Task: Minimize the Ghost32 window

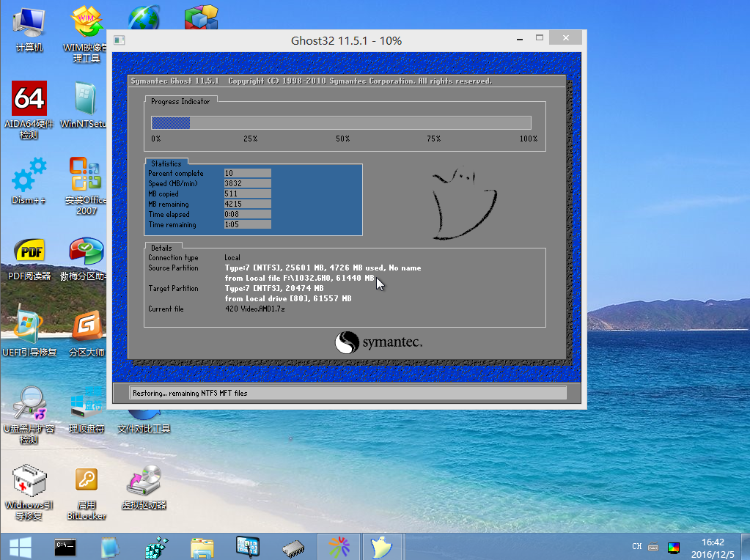Action: (x=520, y=39)
